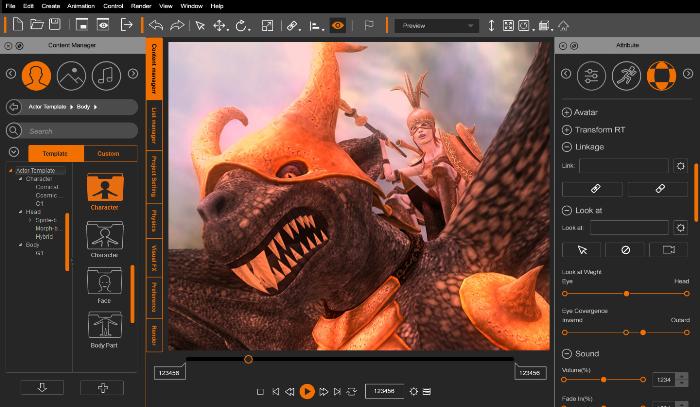Collapse the Linkage section
The image size is (700, 407).
pos(567,146)
